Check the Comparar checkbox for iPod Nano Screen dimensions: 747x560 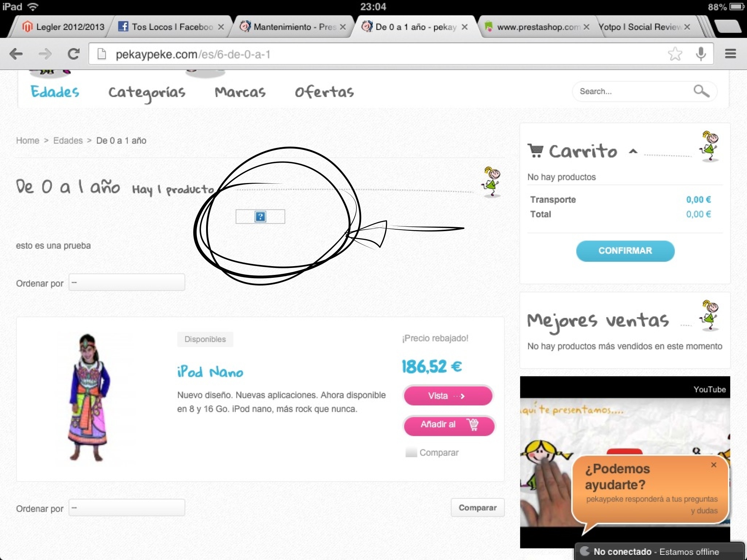pyautogui.click(x=411, y=452)
